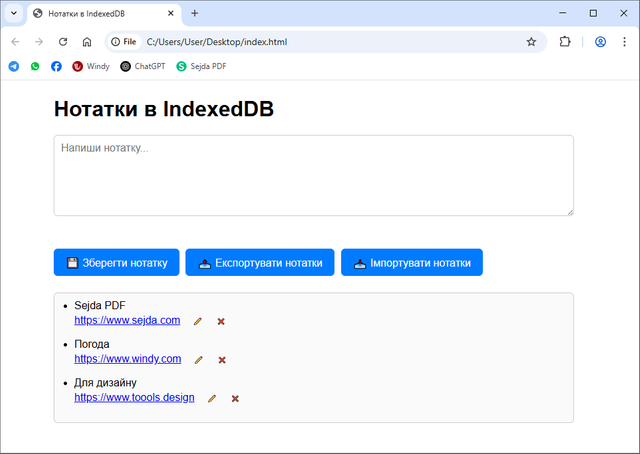Open the Windy bookmark
This screenshot has height=454, width=640.
91,66
